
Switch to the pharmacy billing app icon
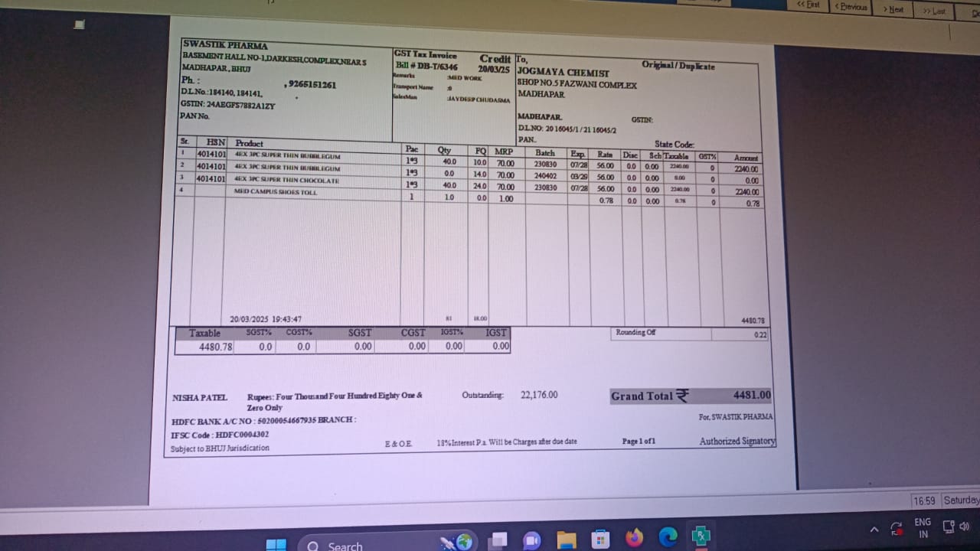(701, 536)
